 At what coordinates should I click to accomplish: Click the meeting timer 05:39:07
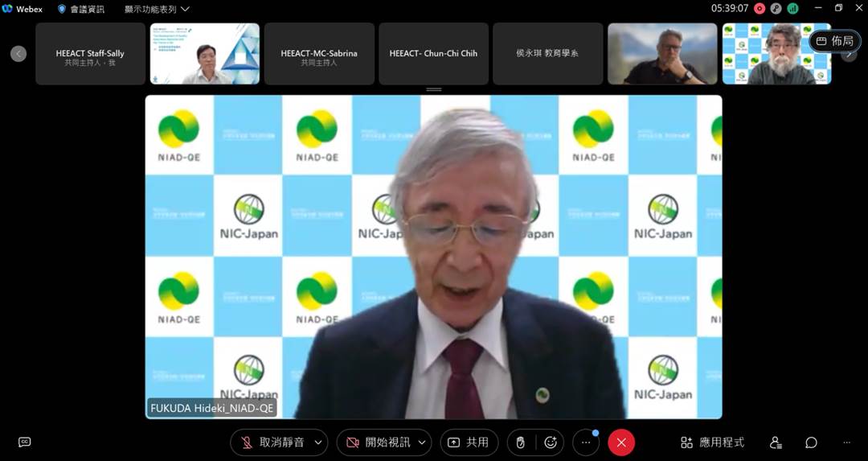(730, 9)
